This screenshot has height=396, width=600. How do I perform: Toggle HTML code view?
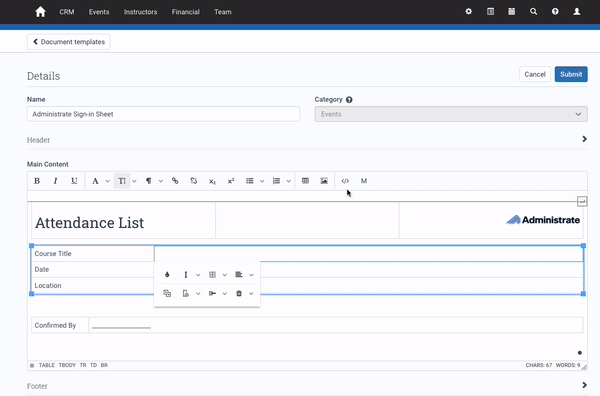[345, 181]
